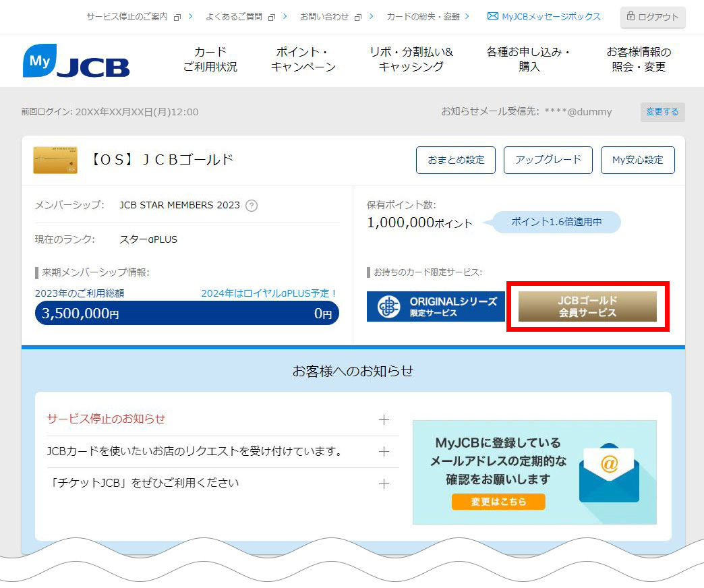Click the arrow after よくあるご質問
Screen dimensions: 704x588
[x=285, y=16]
